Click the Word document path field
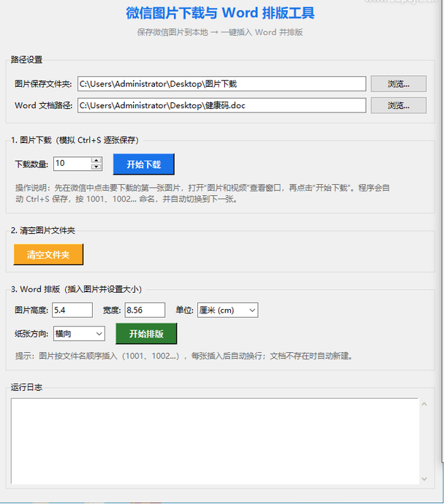The width and height of the screenshot is (445, 504). [221, 105]
